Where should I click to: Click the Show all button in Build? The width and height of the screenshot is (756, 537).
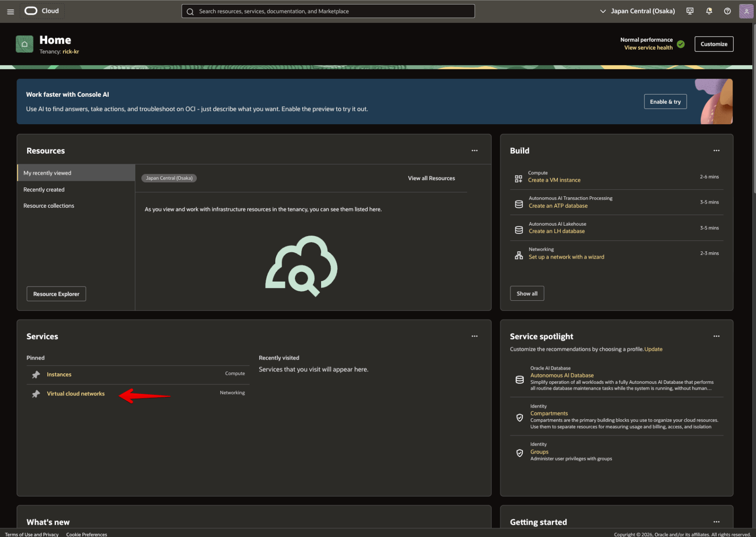527,293
